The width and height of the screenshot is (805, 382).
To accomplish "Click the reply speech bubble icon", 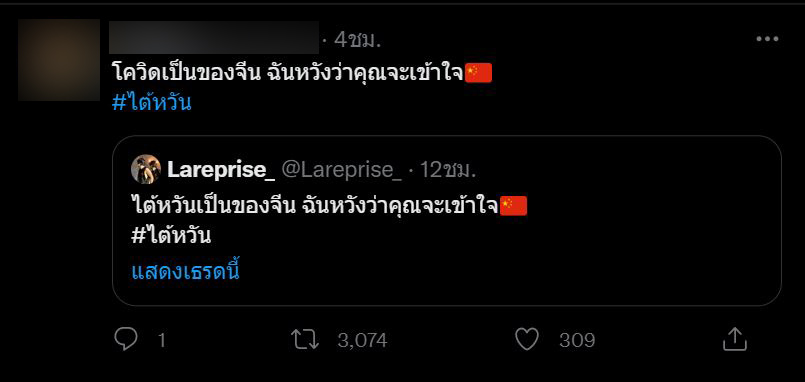I will click(126, 339).
